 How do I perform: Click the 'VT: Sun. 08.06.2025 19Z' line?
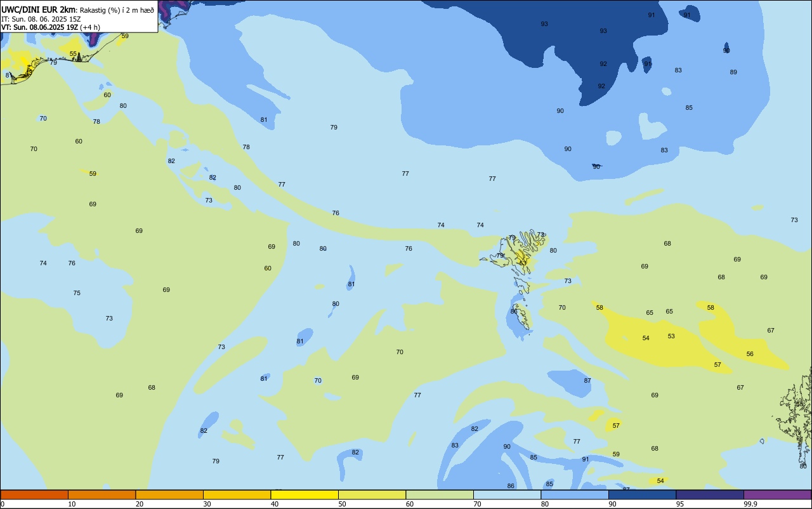(40, 27)
